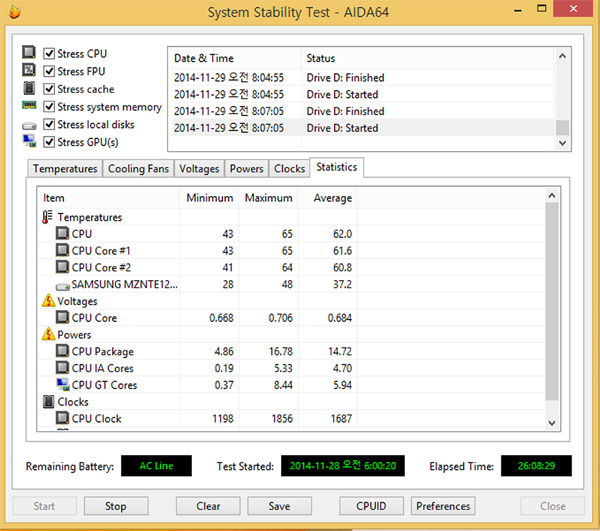600x531 pixels.
Task: Select the Voltages tab
Action: [199, 169]
